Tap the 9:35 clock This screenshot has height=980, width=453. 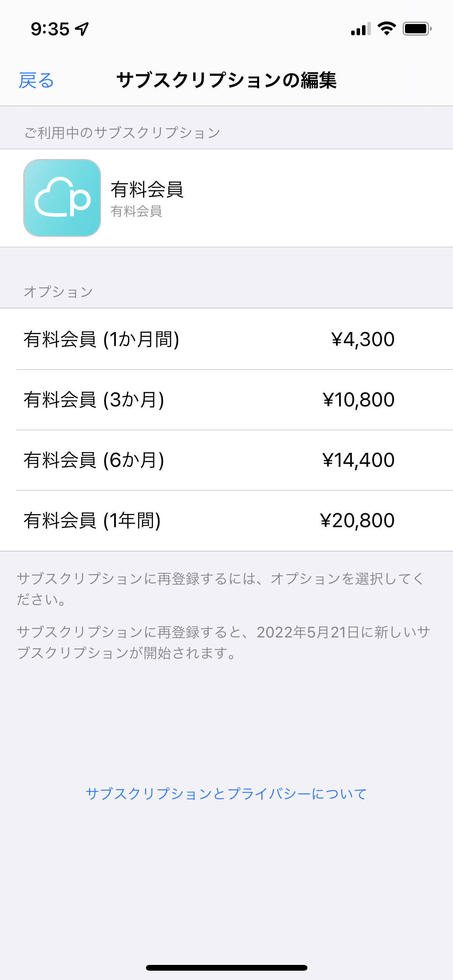coord(50,29)
